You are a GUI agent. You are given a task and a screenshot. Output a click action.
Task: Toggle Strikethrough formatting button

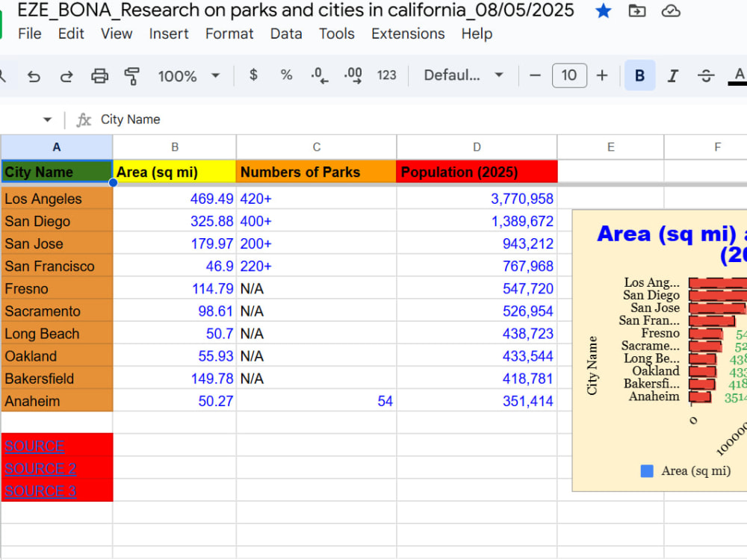(706, 75)
